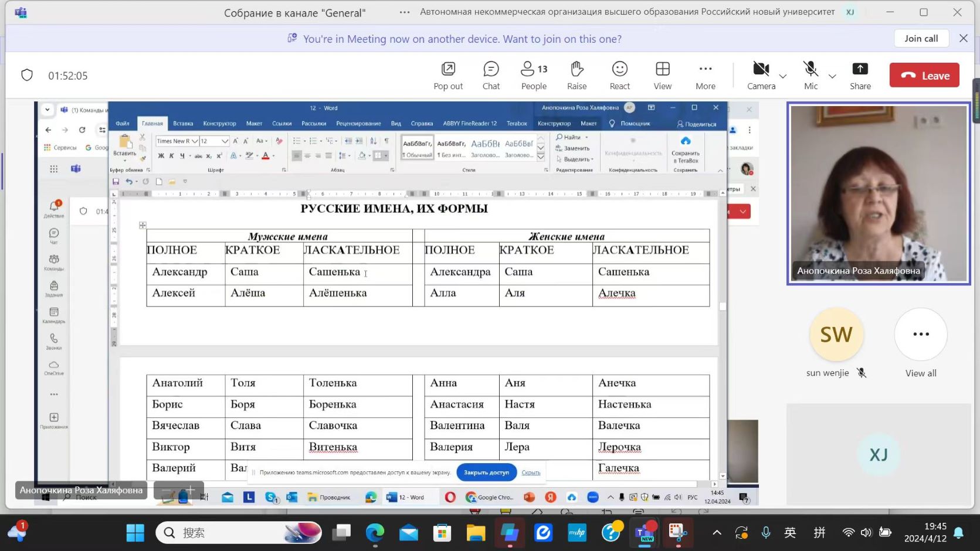Turn on the camera
The height and width of the screenshot is (551, 980).
click(x=761, y=76)
